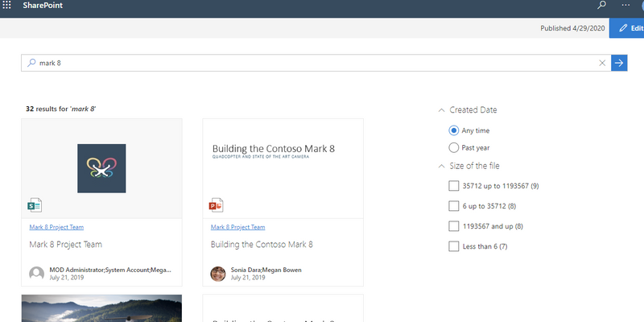
Task: Open the Mark 8 Project Team card title
Action: 66,245
